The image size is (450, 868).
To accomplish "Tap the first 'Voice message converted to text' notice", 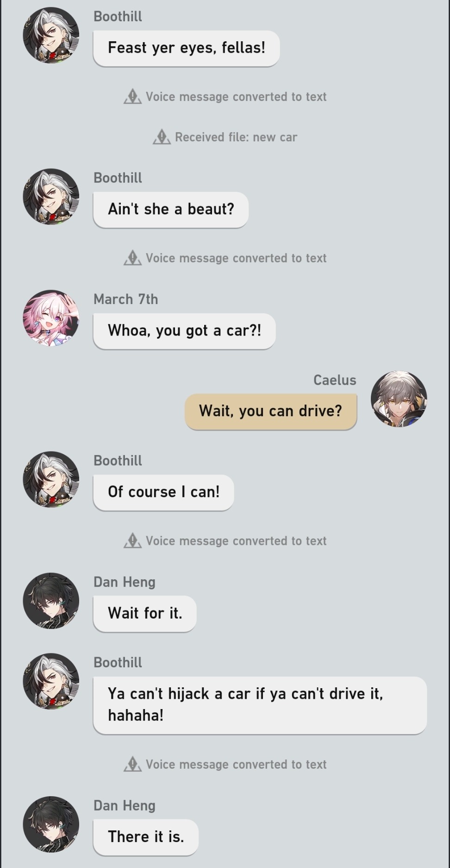I will 225,96.
